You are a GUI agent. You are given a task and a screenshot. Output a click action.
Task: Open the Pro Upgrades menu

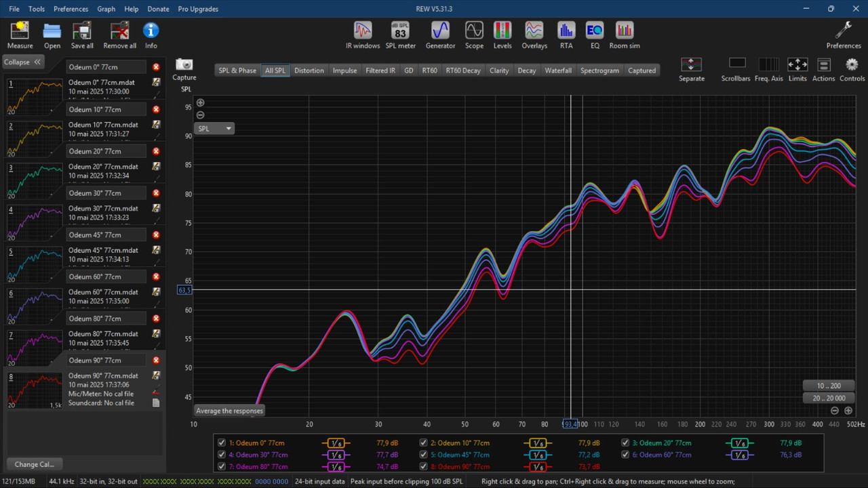[198, 9]
